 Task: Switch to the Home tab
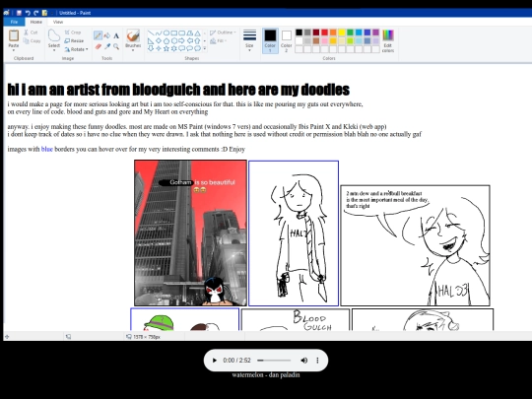click(x=36, y=22)
